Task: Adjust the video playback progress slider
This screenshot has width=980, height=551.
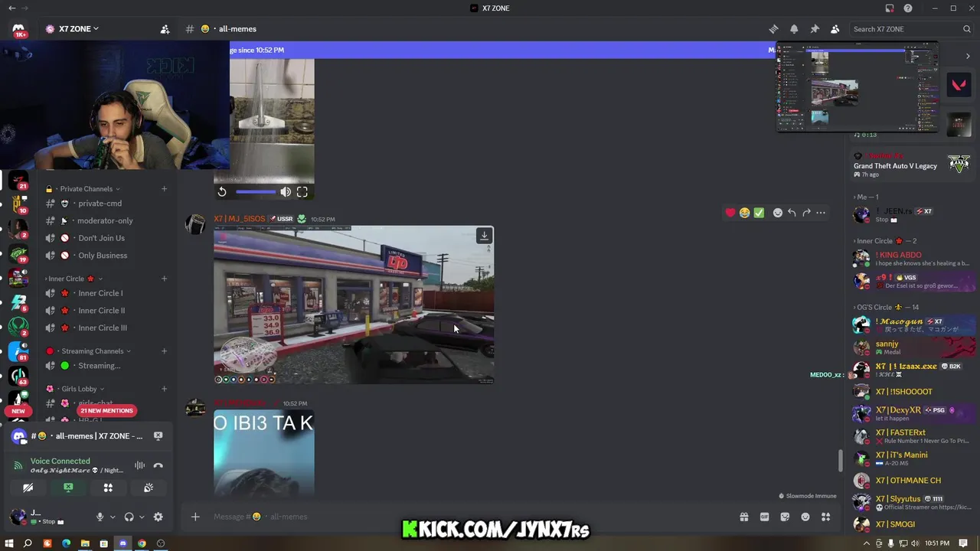Action: [256, 192]
